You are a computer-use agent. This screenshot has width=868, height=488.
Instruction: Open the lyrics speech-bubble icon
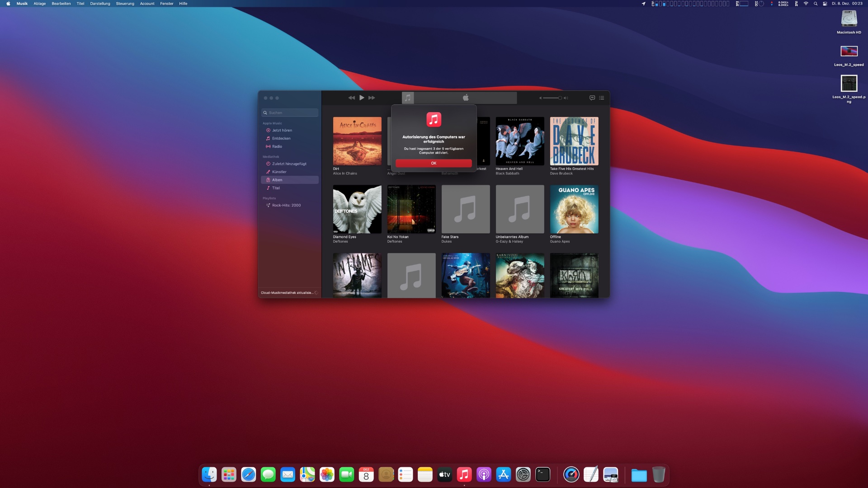(592, 98)
